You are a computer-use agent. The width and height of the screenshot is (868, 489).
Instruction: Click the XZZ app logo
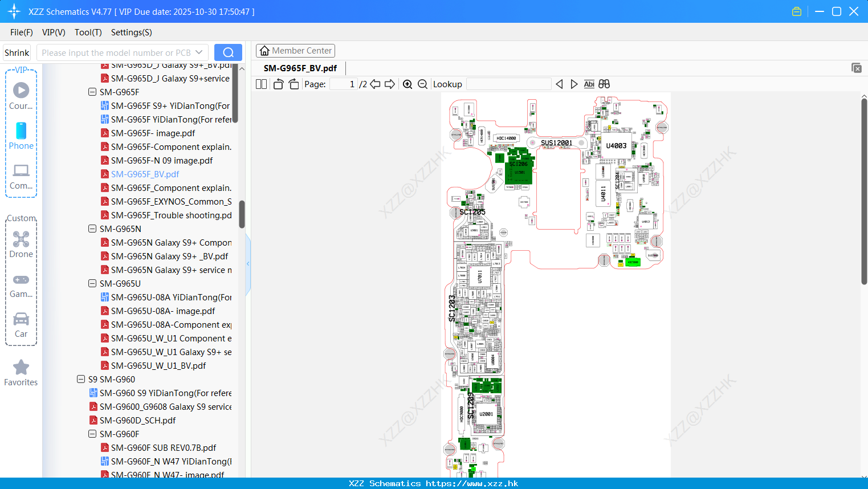14,11
